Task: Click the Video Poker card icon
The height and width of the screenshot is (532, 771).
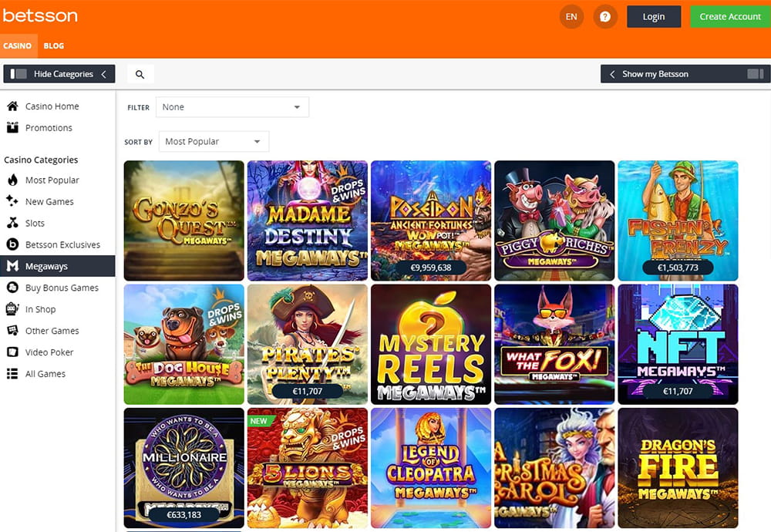Action: [12, 352]
